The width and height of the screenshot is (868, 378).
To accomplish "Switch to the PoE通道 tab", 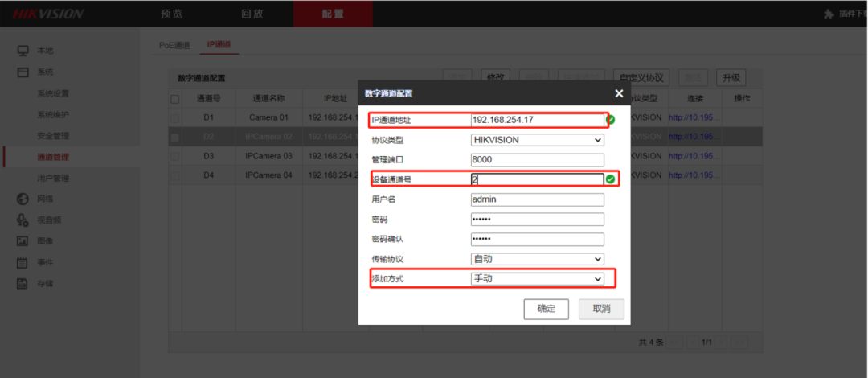I will click(174, 45).
